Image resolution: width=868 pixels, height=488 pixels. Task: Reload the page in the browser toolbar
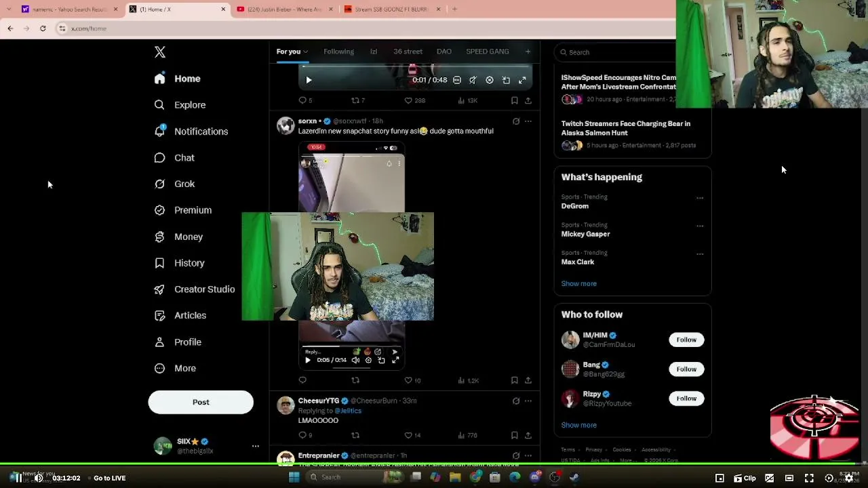click(43, 28)
